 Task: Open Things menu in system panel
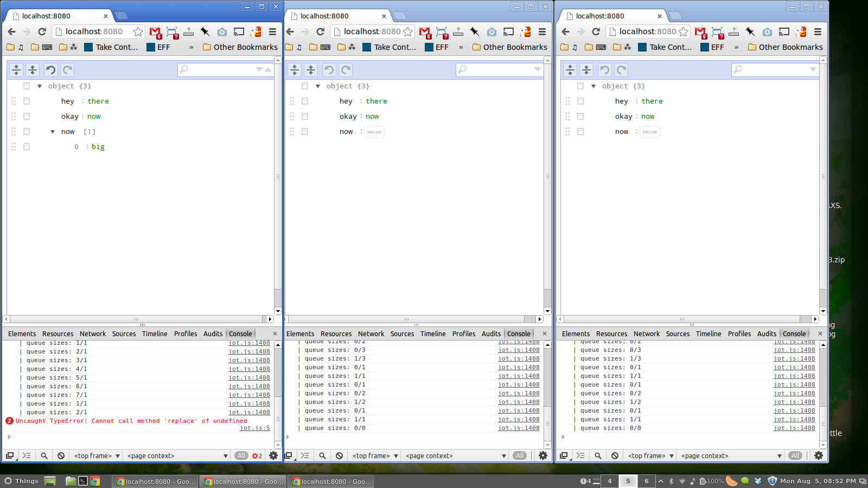pos(21,481)
